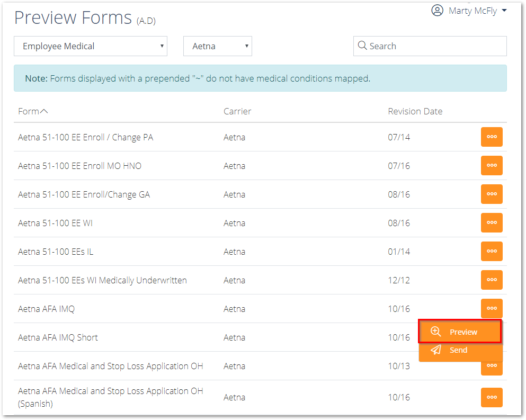The image size is (526, 420).
Task: Click the magnifier icon in search box
Action: coord(362,46)
